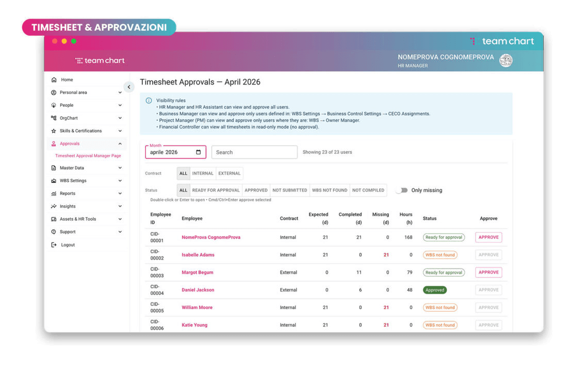Screen dimensions: 588x368
Task: Click the CID-00004 employee ID cell
Action: coord(157,290)
